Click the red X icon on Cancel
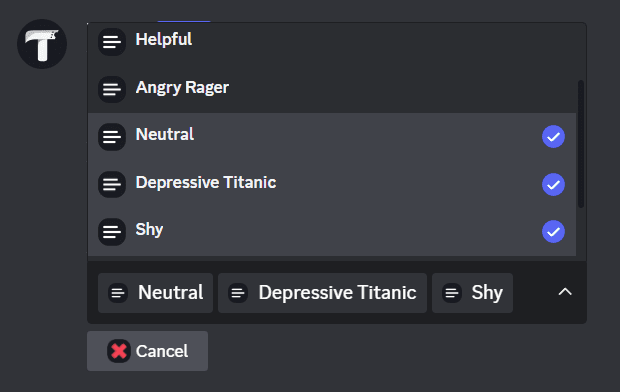Image resolution: width=620 pixels, height=392 pixels. [x=119, y=351]
